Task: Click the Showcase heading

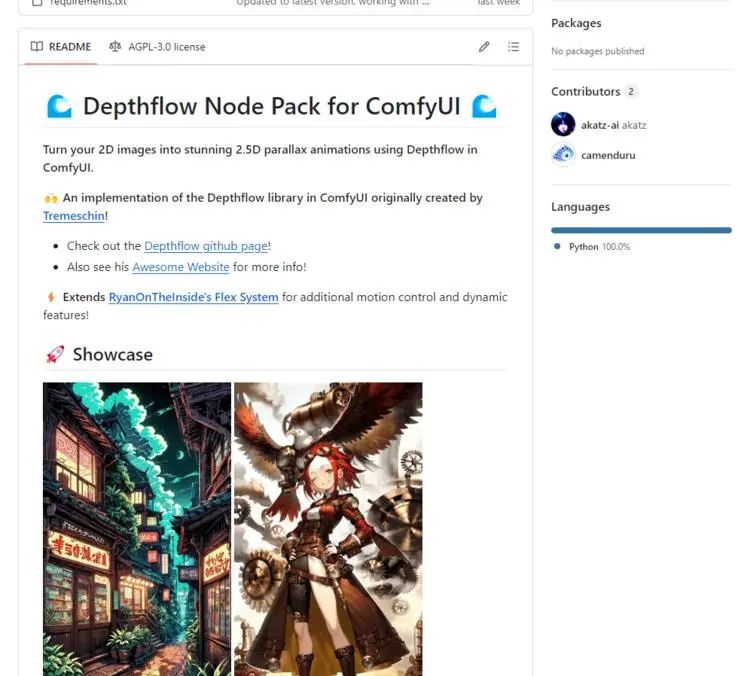Action: 112,355
